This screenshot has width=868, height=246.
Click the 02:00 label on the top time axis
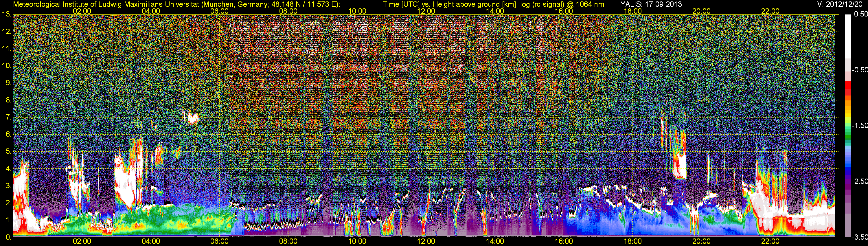click(82, 11)
